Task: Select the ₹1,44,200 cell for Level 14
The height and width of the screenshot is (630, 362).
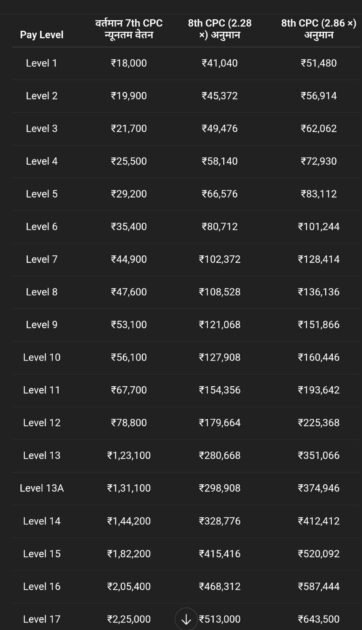Action: point(129,521)
